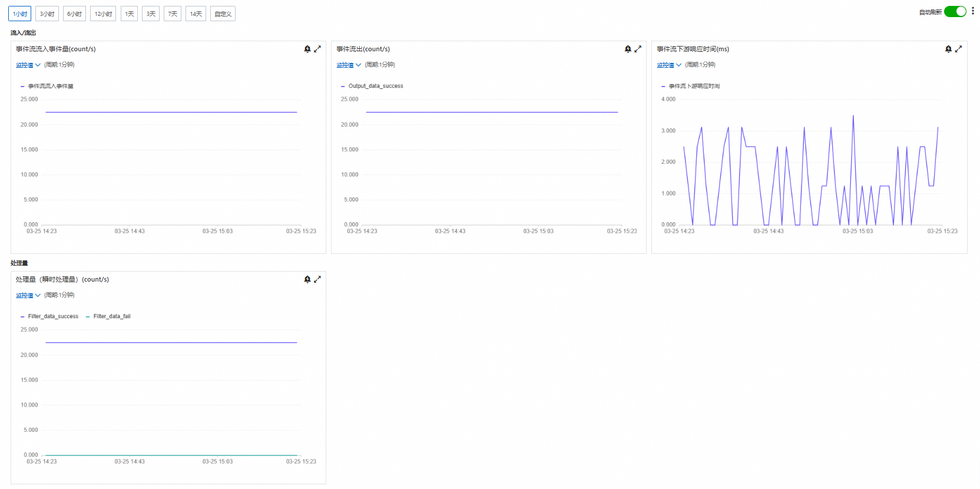Click the 事件流出(count/s) chart title
Screen dimensions: 980x489
point(363,49)
